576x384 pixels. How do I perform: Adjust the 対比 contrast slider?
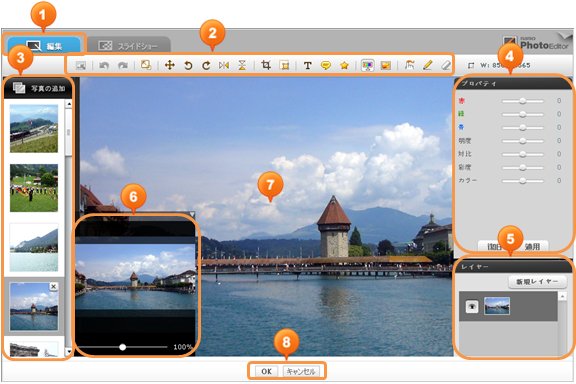(522, 154)
